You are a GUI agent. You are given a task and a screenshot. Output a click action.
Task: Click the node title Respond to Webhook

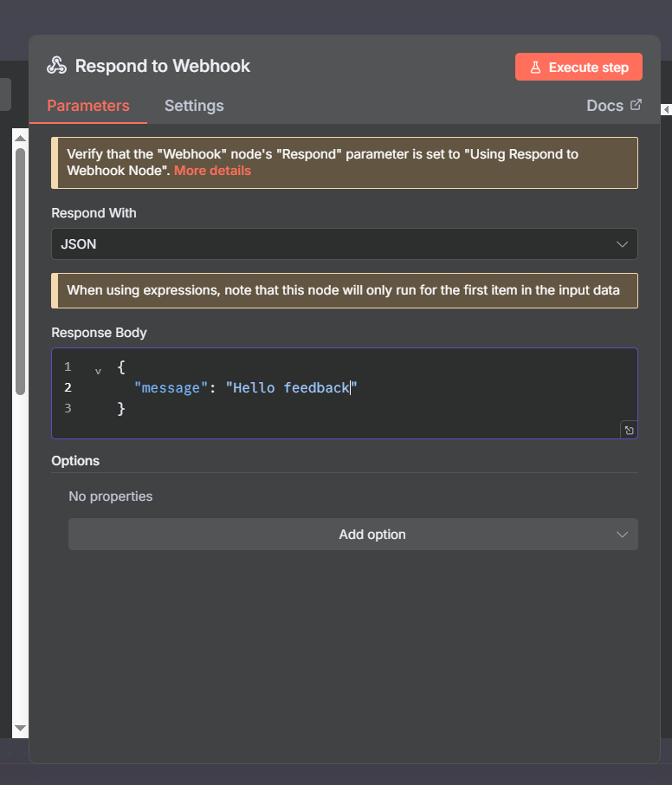(163, 66)
